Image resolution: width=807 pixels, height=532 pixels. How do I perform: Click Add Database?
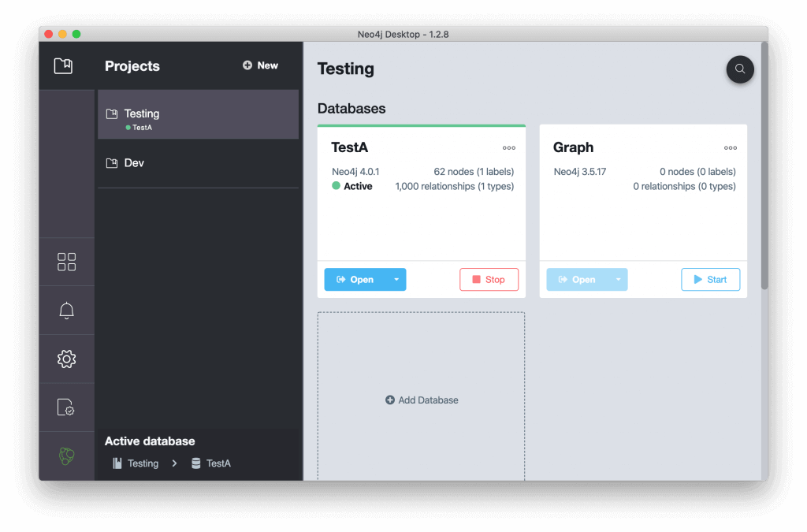pyautogui.click(x=422, y=400)
